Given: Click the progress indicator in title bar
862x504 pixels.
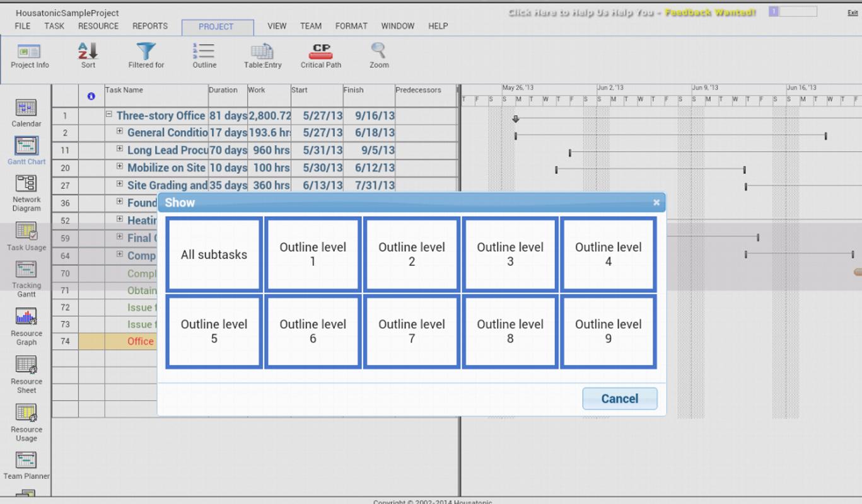Looking at the screenshot, I should (x=793, y=11).
